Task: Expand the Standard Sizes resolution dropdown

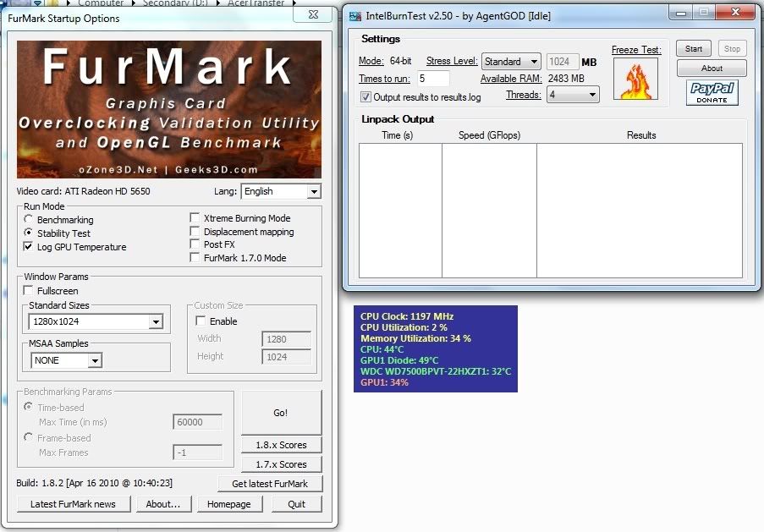Action: pos(155,322)
